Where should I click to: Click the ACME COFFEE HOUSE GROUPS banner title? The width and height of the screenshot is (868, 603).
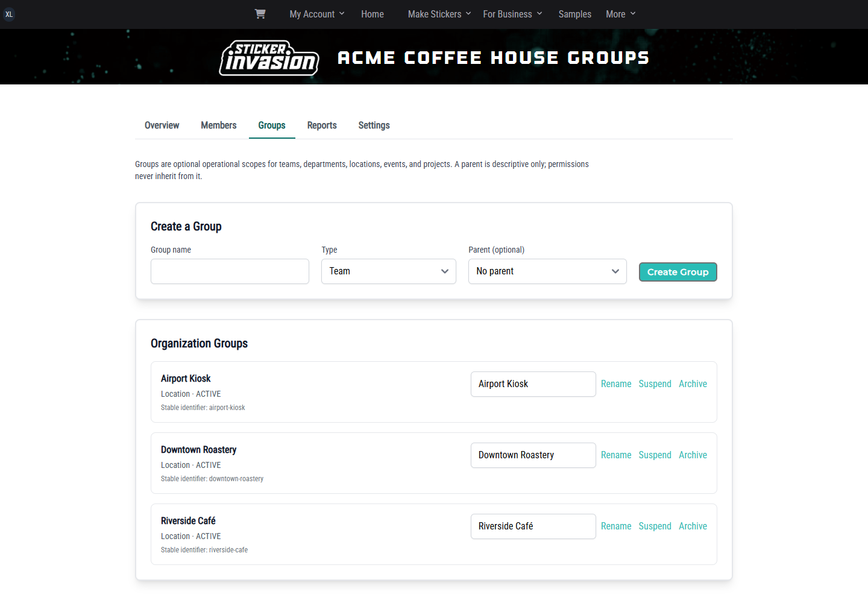point(494,58)
